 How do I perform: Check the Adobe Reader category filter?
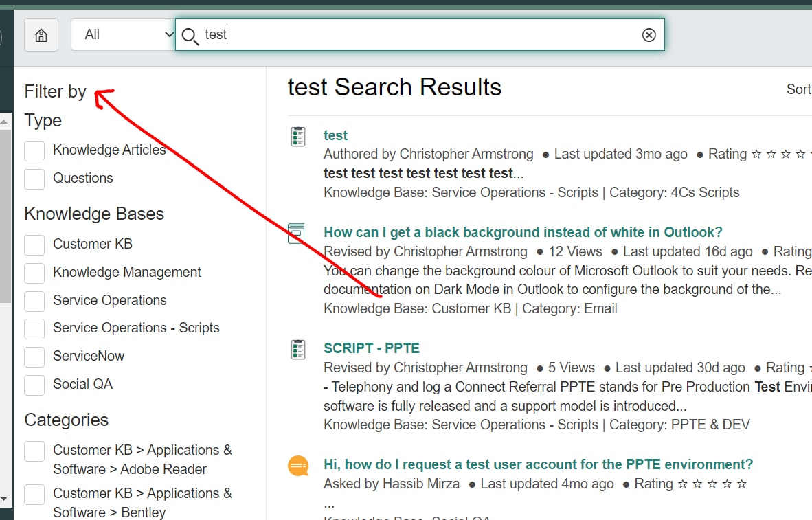coord(34,451)
